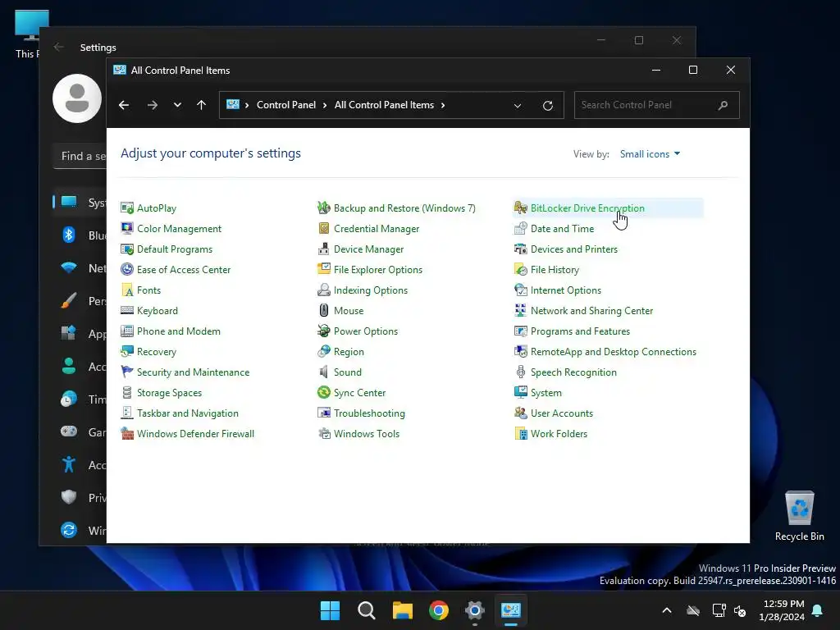Open the Date and Time link
The image size is (840, 630).
(x=562, y=228)
